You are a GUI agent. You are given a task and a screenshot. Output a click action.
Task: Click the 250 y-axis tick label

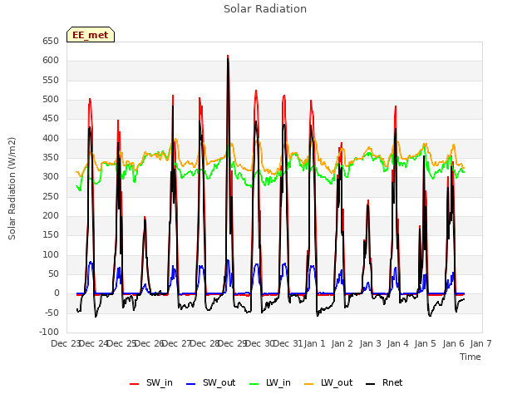[51, 196]
